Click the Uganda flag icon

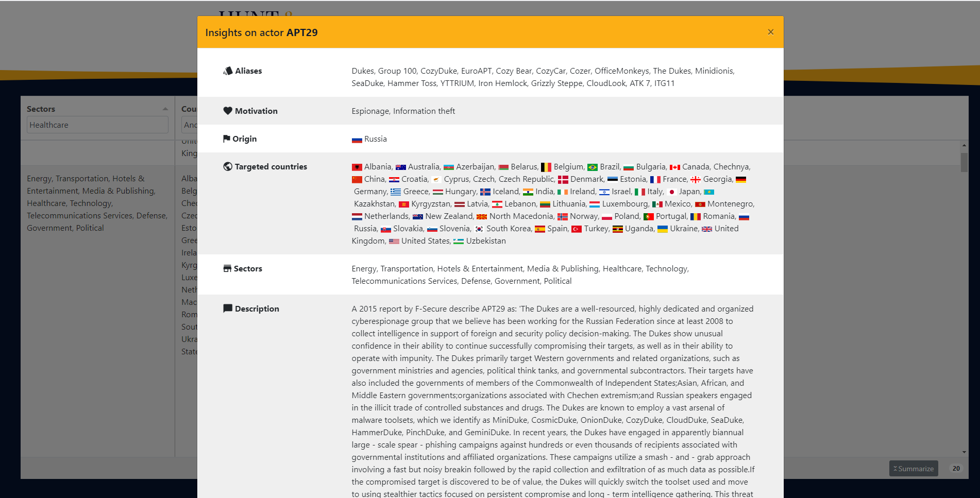coord(618,229)
